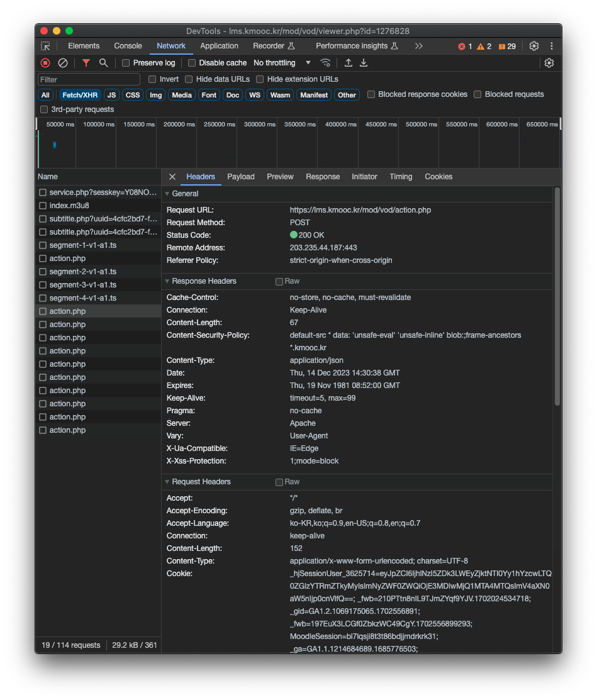Viewport: 597px width, 700px height.
Task: Open the Cookies tab
Action: [x=438, y=177]
